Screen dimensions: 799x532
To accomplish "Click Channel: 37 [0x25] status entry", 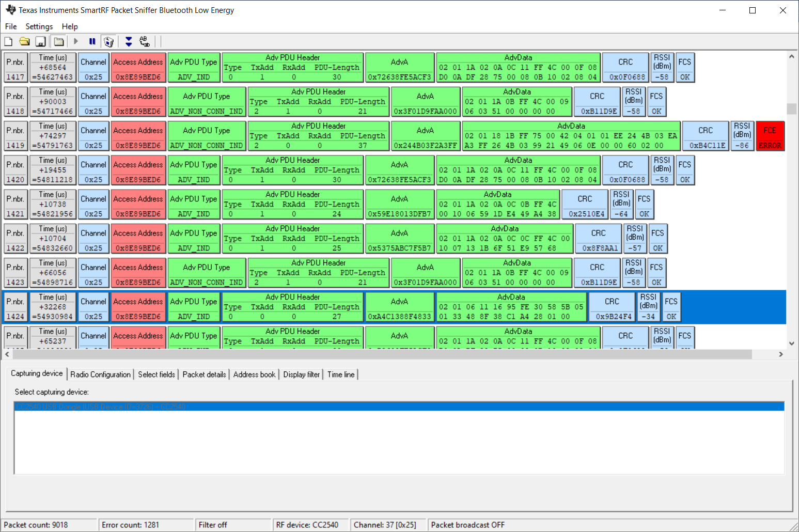I will click(x=385, y=525).
